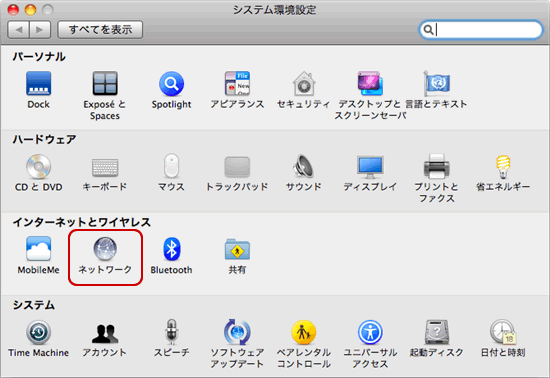Minimize the window with the yellow button
Image resolution: width=550 pixels, height=378 pixels.
[x=31, y=9]
